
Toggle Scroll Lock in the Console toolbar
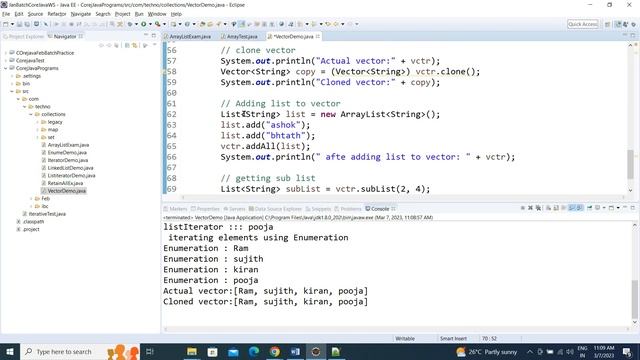click(556, 208)
